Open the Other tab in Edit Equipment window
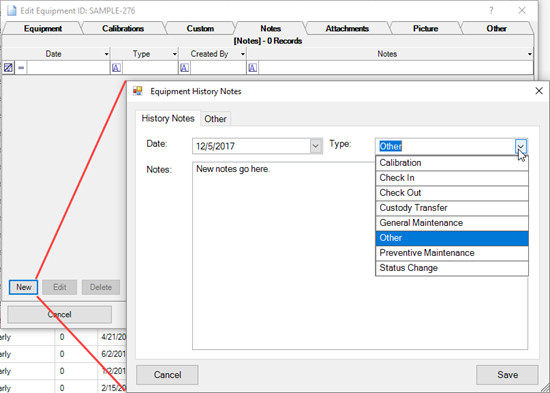The image size is (550, 393). point(496,28)
